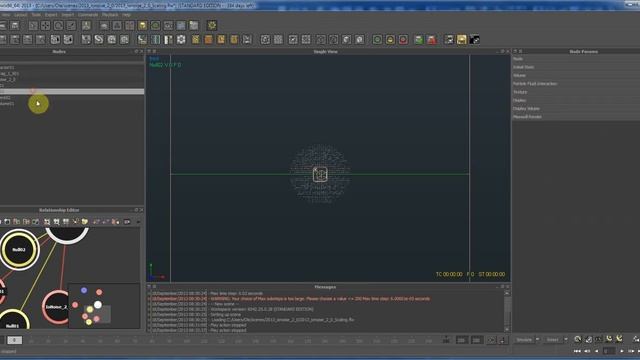Click the Relationship Editor minimap overview thumbnail

click(x=104, y=306)
